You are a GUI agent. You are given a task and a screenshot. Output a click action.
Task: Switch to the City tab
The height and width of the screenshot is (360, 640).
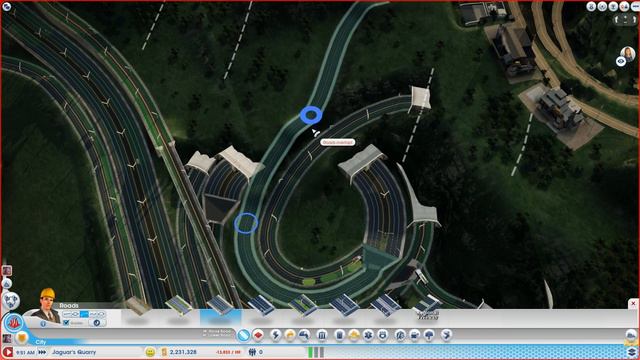[41, 342]
